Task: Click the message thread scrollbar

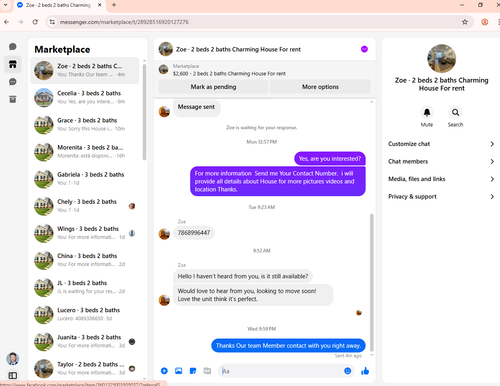Action: 372,282
